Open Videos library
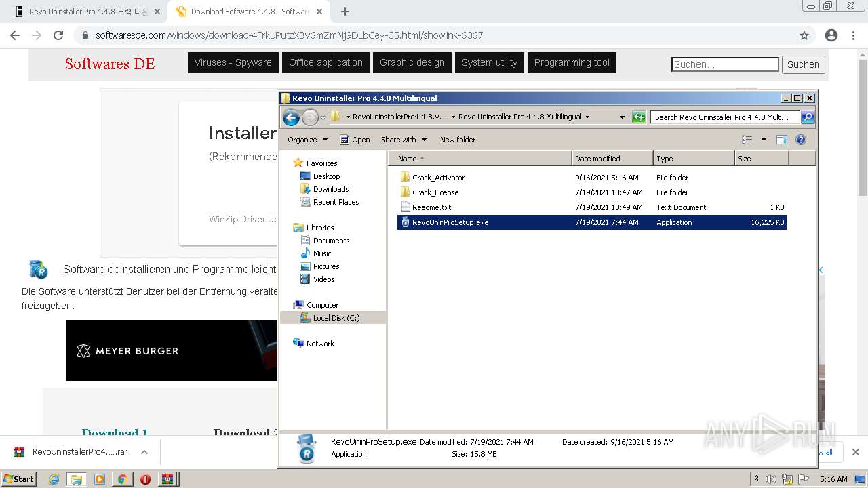The width and height of the screenshot is (868, 488). coord(323,279)
